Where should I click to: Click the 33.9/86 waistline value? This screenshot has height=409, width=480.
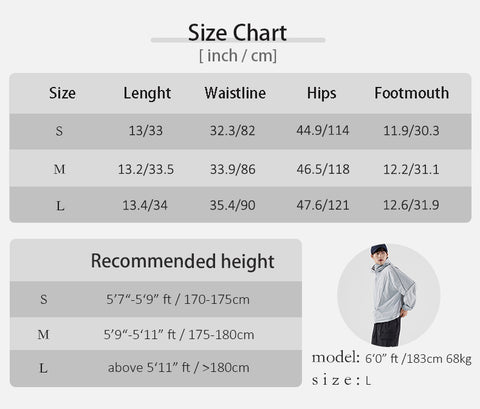[x=233, y=169]
